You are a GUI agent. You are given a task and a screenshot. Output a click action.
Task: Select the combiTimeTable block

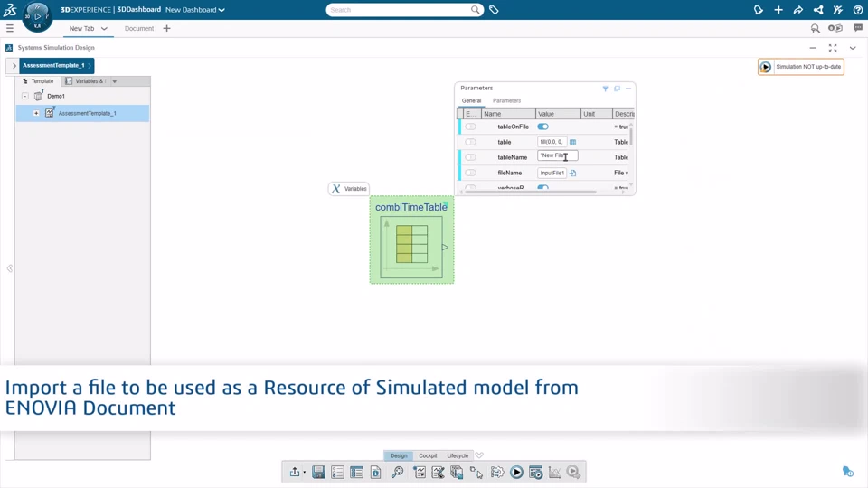click(x=412, y=240)
